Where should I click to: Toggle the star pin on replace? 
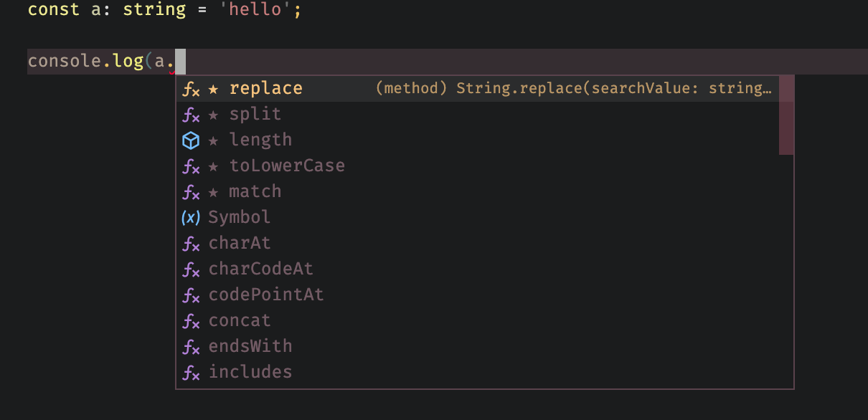pos(212,88)
